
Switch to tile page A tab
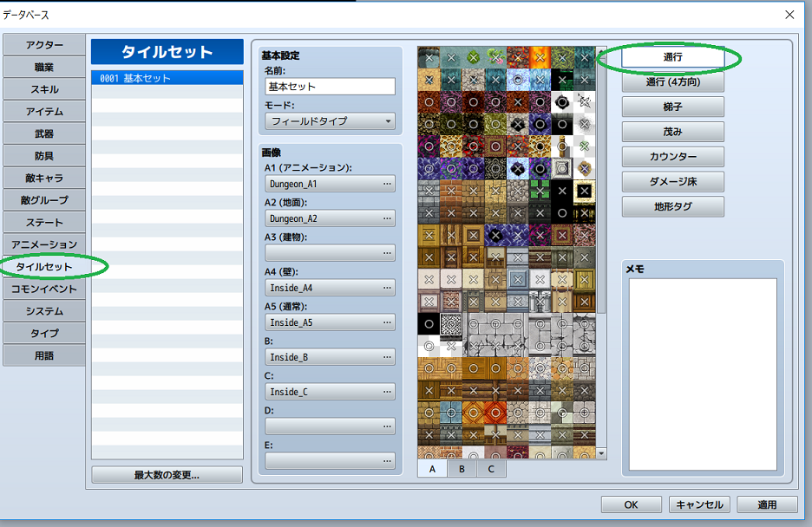pos(432,469)
